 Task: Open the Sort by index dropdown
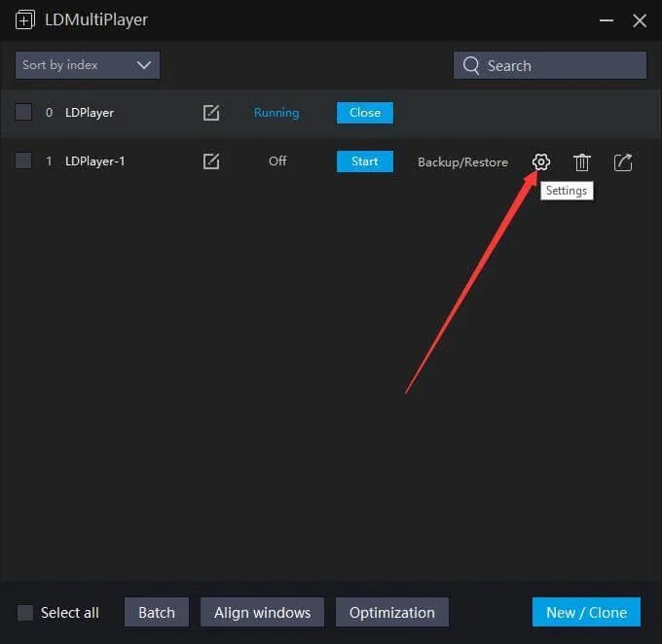[x=88, y=65]
